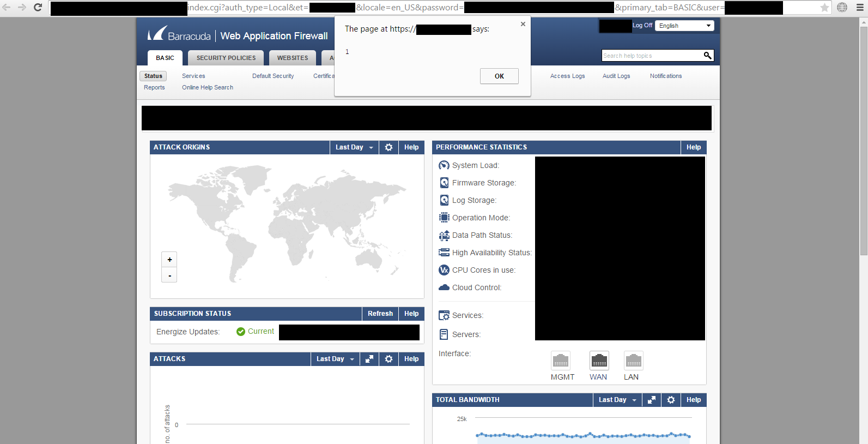
Task: Open Attacks panel Last Day dropdown
Action: coord(335,359)
